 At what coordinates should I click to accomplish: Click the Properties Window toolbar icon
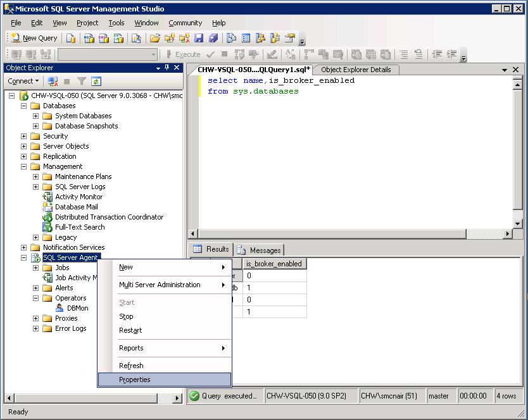[x=290, y=38]
